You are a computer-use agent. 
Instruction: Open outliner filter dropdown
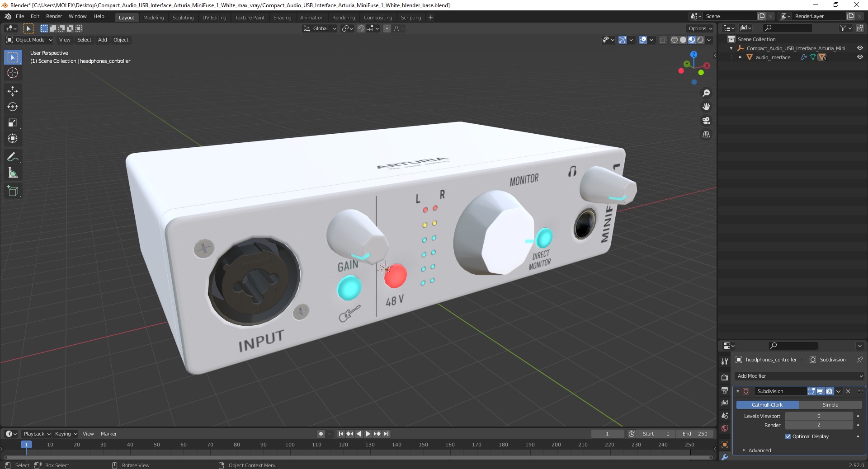[x=845, y=28]
